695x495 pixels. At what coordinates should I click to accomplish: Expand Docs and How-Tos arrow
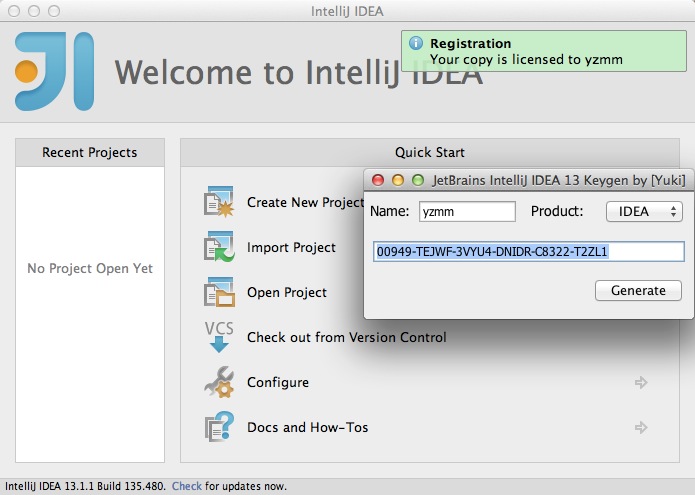pos(641,427)
